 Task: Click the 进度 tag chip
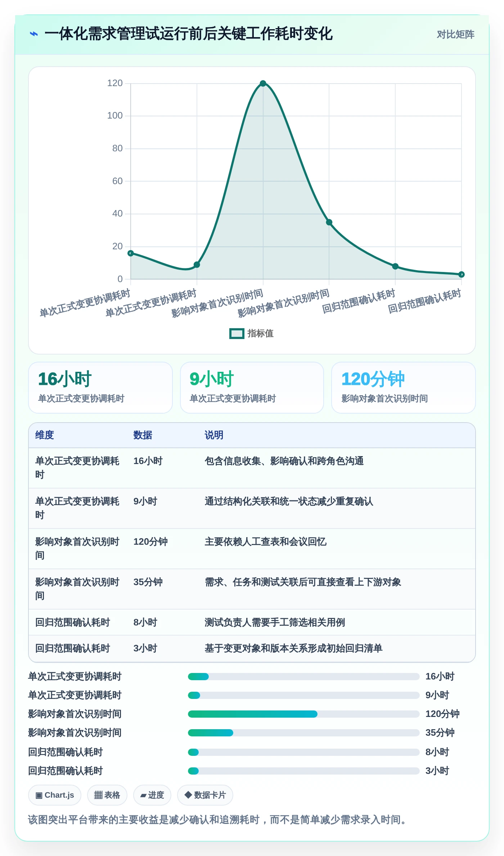point(152,795)
